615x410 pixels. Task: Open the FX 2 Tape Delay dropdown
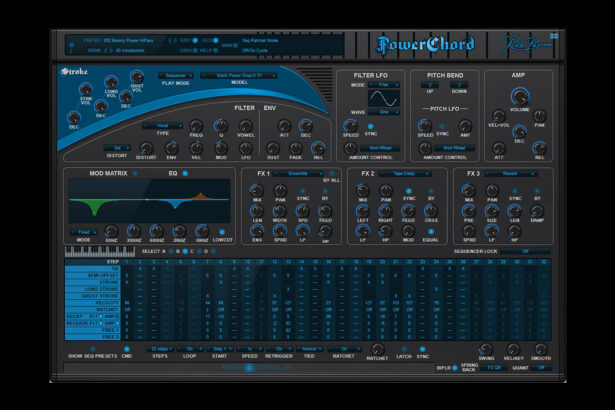405,173
